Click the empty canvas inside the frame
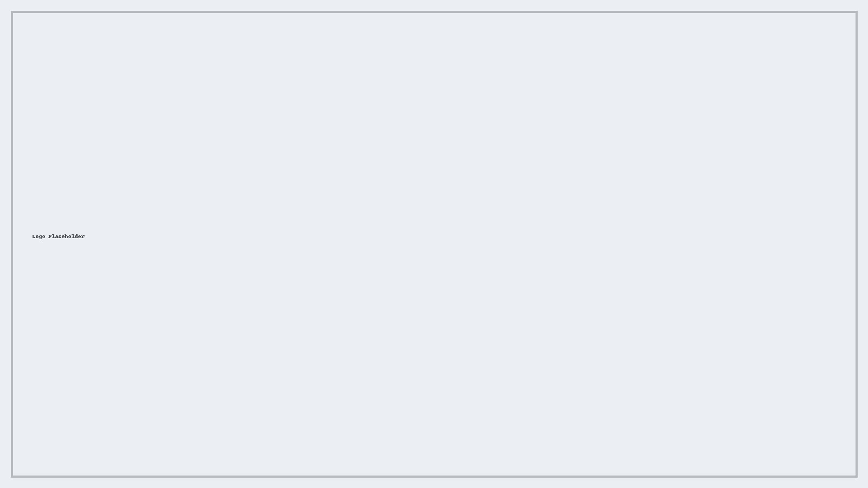868x488 pixels. pyautogui.click(x=434, y=244)
